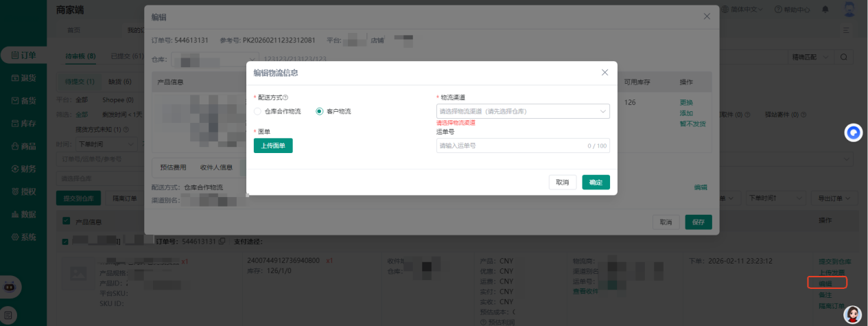
Task: Switch to the 收件人信息 tab
Action: 216,167
